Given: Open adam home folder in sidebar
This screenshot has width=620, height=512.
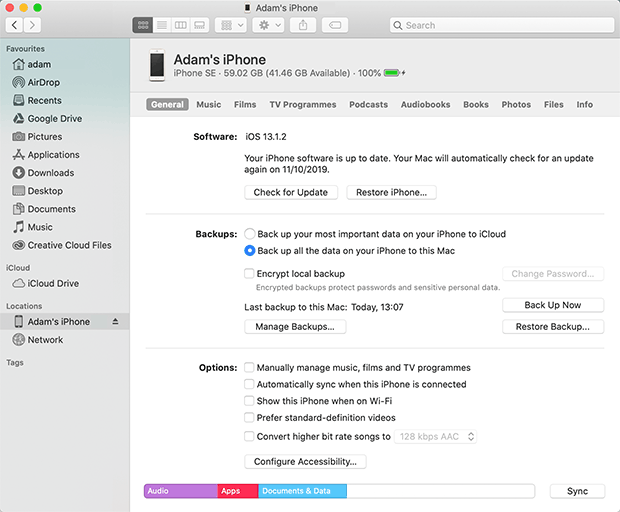Looking at the screenshot, I should point(65,64).
